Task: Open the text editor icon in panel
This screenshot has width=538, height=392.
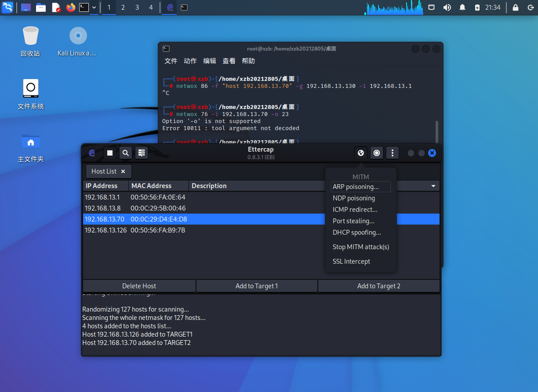Action: coord(56,7)
